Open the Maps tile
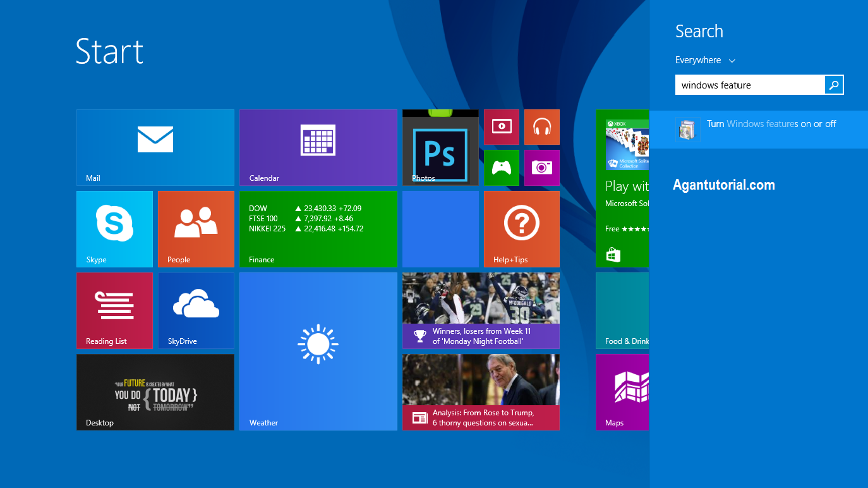The height and width of the screenshot is (488, 868). 622,392
